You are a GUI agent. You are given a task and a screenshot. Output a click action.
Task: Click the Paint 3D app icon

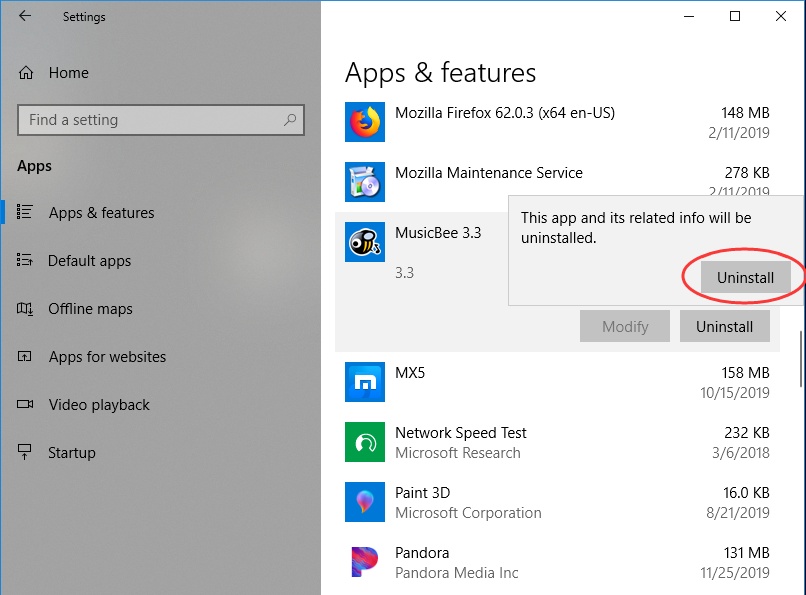click(365, 502)
